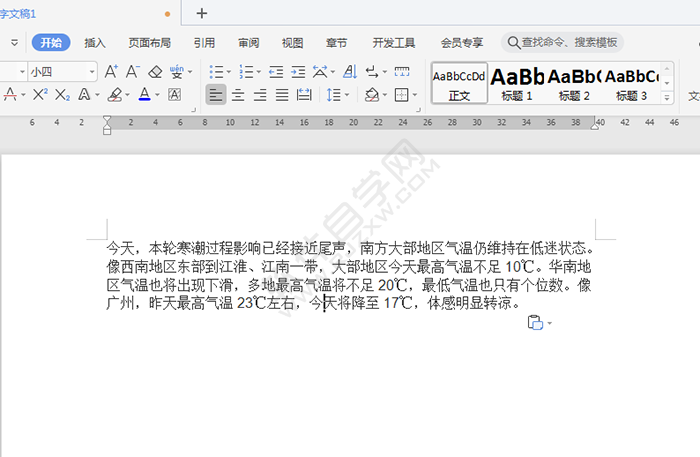The height and width of the screenshot is (457, 700).
Task: Switch to the 开发工具 tab
Action: [394, 43]
